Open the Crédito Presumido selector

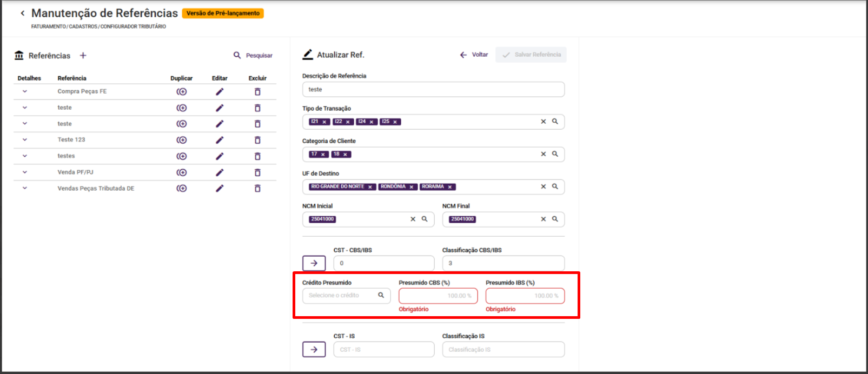coord(346,296)
